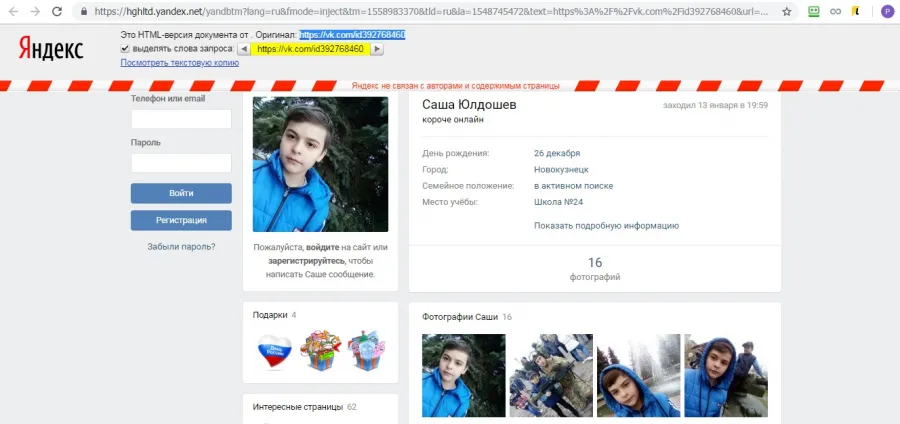Open the 'Фотографии Саши' section header
The height and width of the screenshot is (424, 900).
[x=467, y=317]
